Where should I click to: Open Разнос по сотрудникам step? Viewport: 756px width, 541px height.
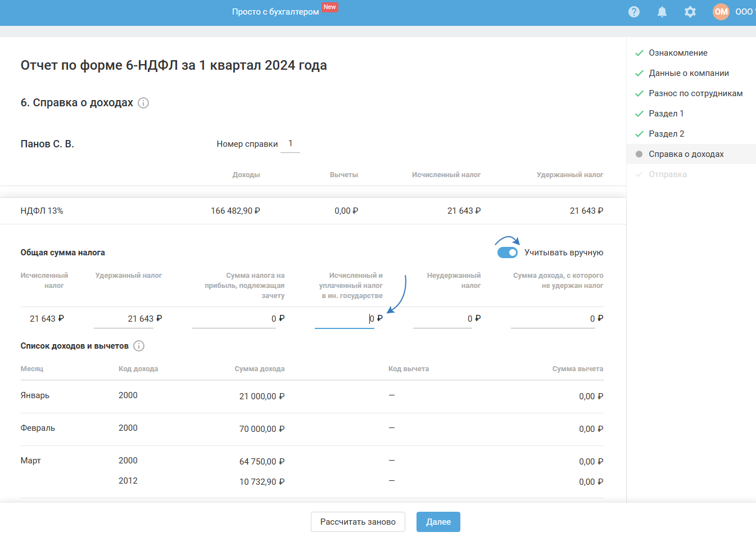click(x=695, y=93)
